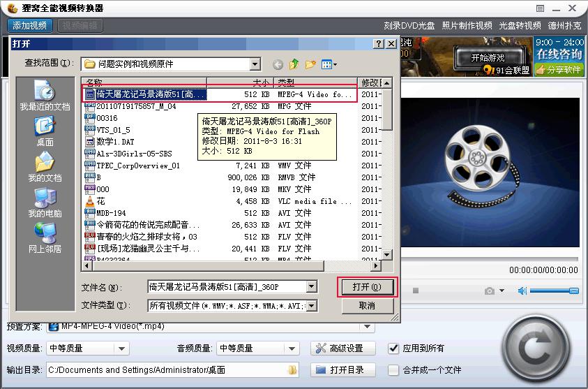Open the My Computer shortcut
Viewport: 588px width, 389px height.
pos(45,201)
